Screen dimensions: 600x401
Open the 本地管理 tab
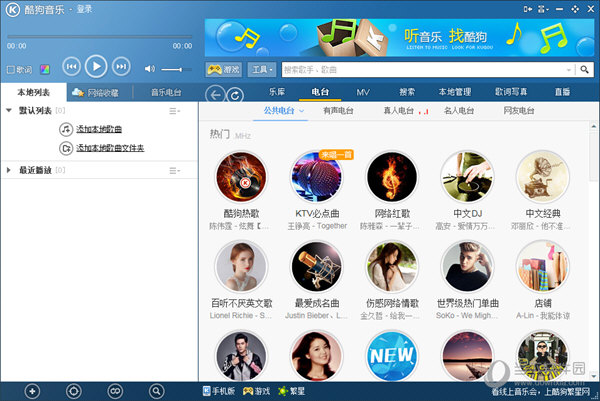(455, 92)
